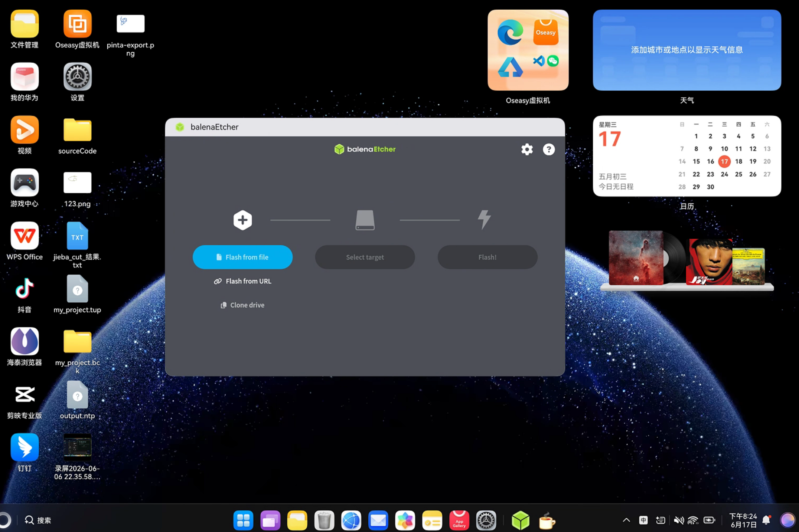Open my_project.bck folder
This screenshot has width=799, height=532.
pos(77,351)
